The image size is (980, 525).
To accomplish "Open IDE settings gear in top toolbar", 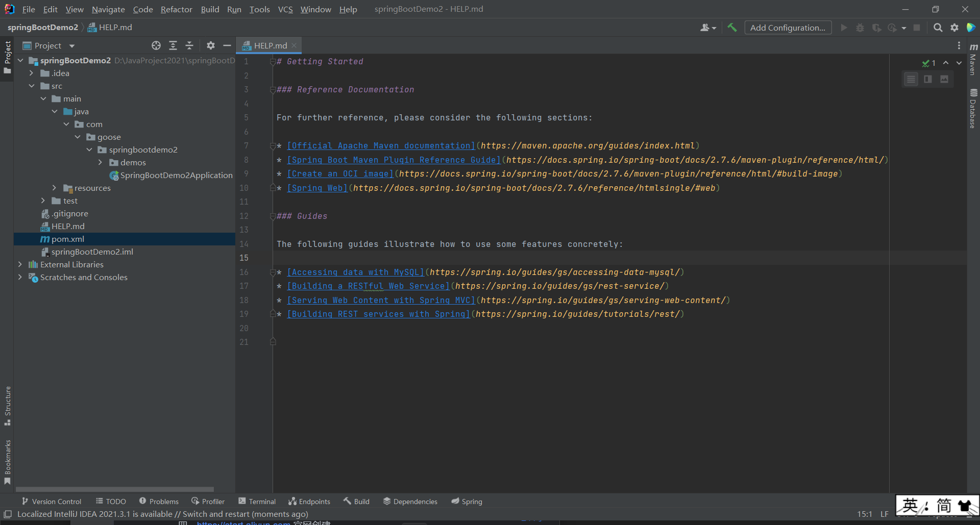I will tap(954, 28).
